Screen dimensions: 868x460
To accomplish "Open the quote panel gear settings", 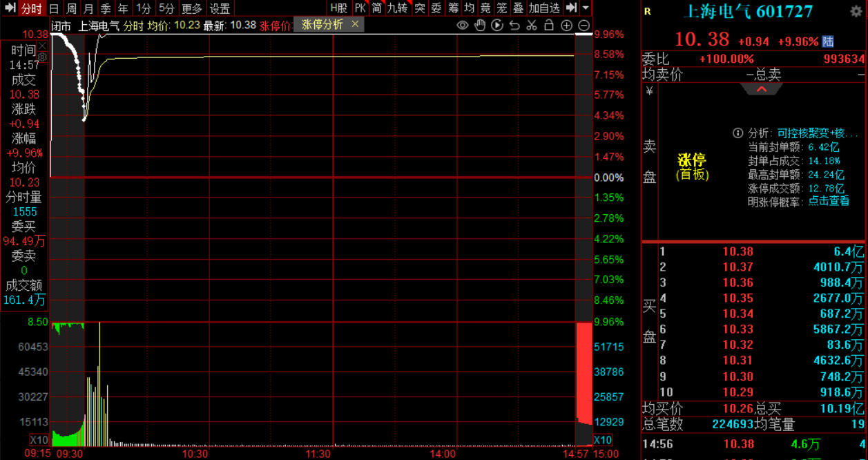I will pos(857,12).
